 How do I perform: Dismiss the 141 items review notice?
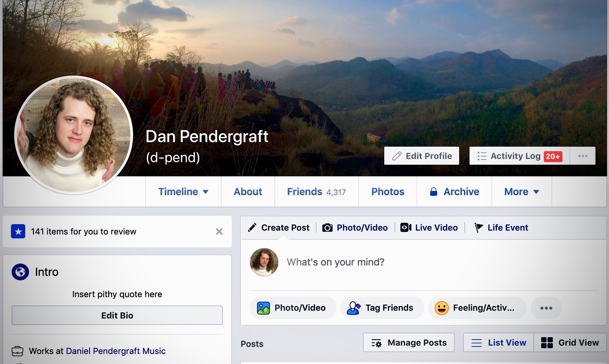[x=219, y=232]
